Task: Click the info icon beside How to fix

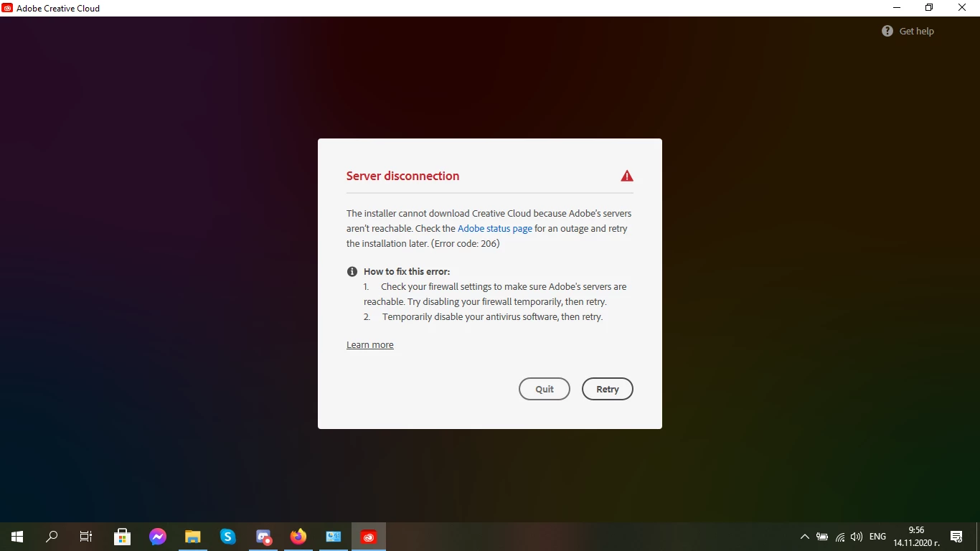Action: coord(352,271)
